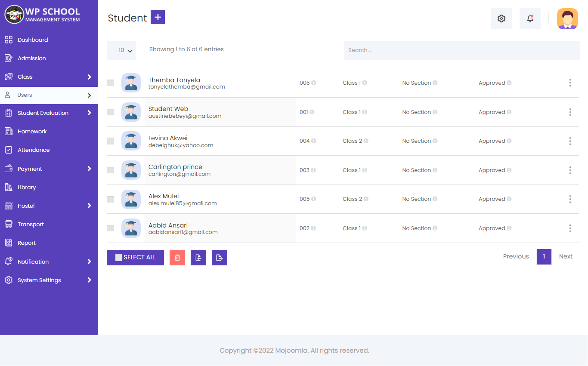
Task: Check the checkbox next to Themba Tonyela
Action: coord(110,83)
